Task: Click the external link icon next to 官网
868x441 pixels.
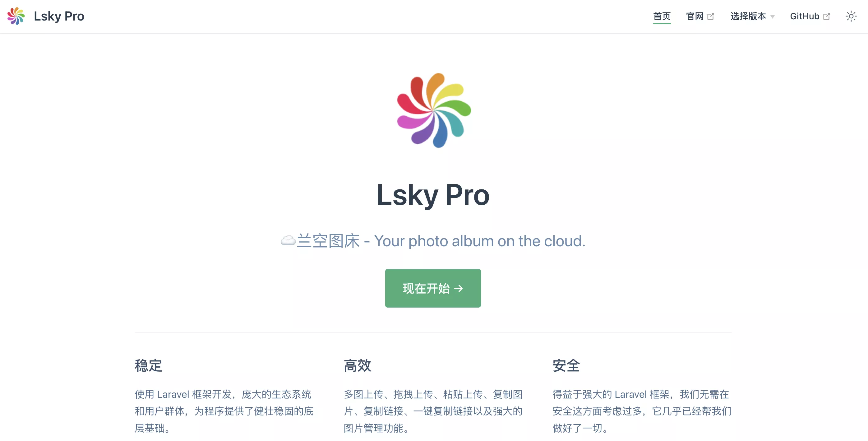Action: (x=710, y=16)
